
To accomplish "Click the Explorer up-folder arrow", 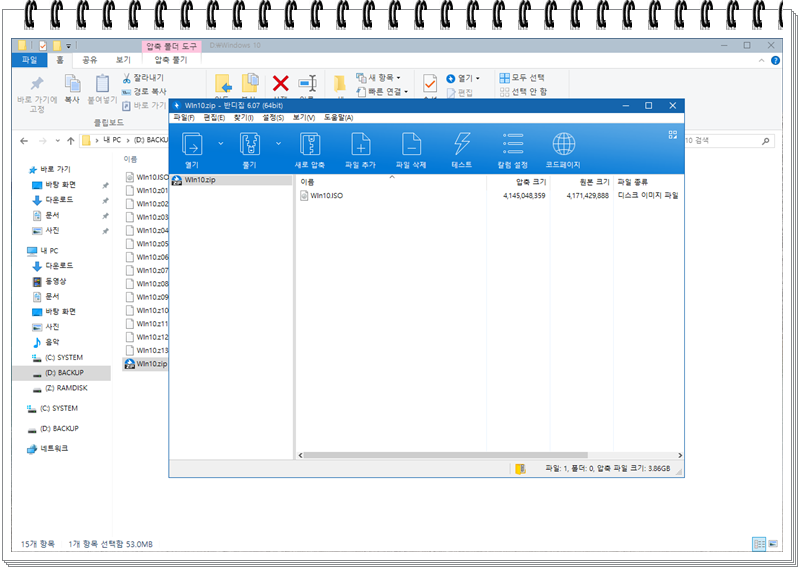I will (x=70, y=141).
